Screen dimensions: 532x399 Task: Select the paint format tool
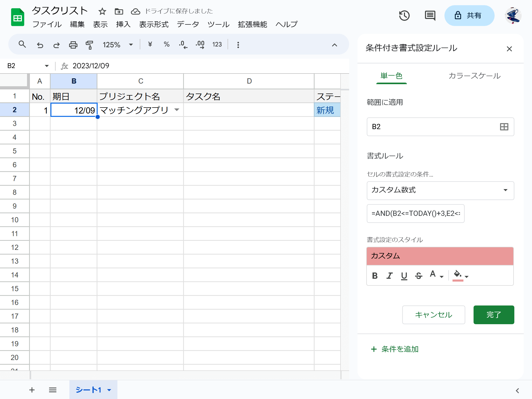click(89, 45)
